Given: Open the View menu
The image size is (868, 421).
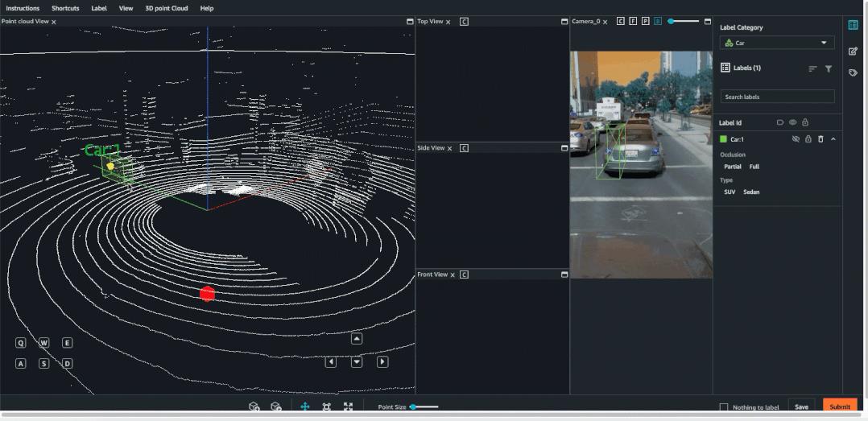Looking at the screenshot, I should 126,8.
